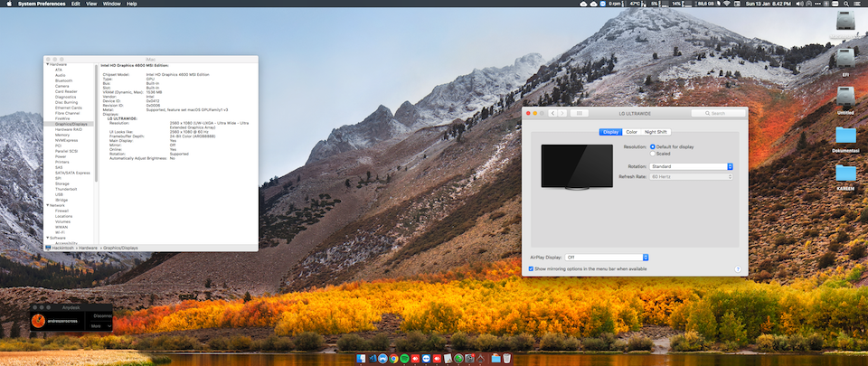Open the Refresh Rate dropdown
The image size is (868, 366).
pyautogui.click(x=692, y=177)
